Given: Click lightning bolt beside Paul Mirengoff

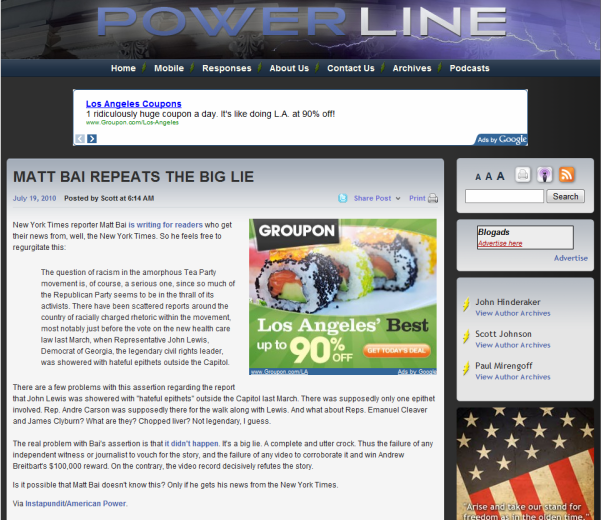Looking at the screenshot, I should (x=466, y=369).
